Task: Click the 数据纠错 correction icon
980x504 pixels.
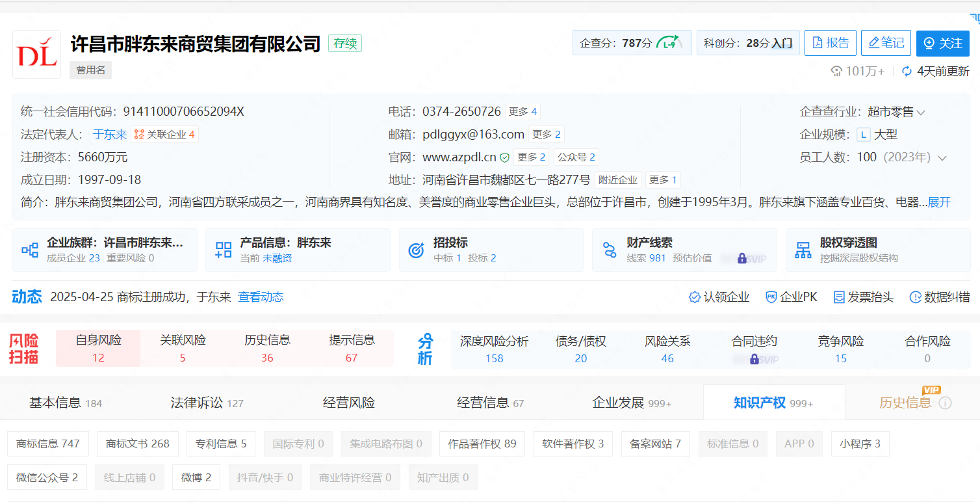Action: click(915, 297)
